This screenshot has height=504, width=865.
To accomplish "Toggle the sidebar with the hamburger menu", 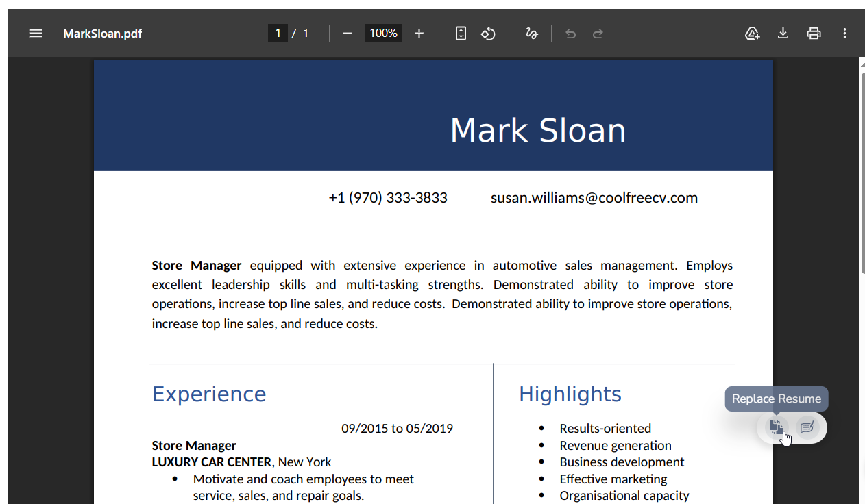I will (36, 34).
